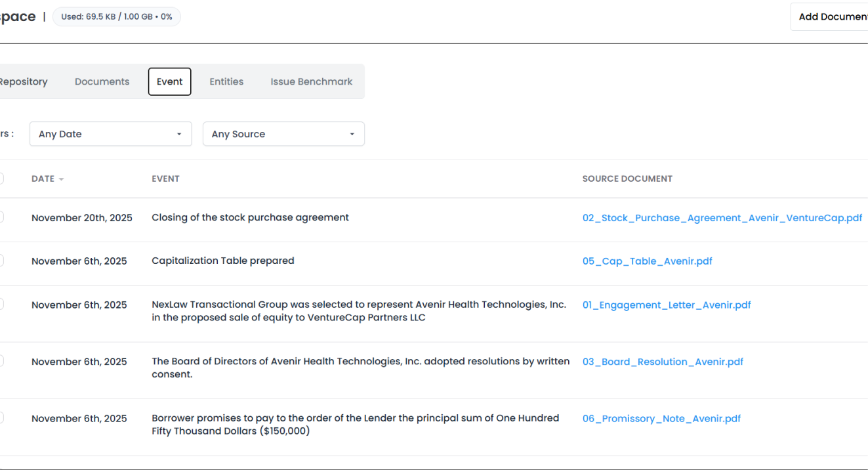
Task: Open the Documents tab
Action: (102, 81)
